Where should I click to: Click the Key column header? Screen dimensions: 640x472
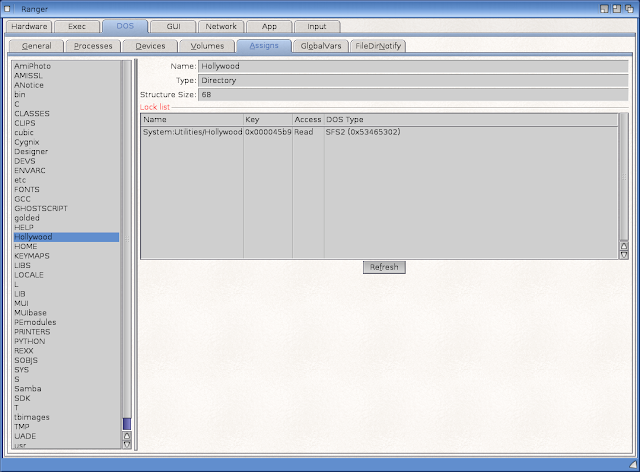pos(268,120)
